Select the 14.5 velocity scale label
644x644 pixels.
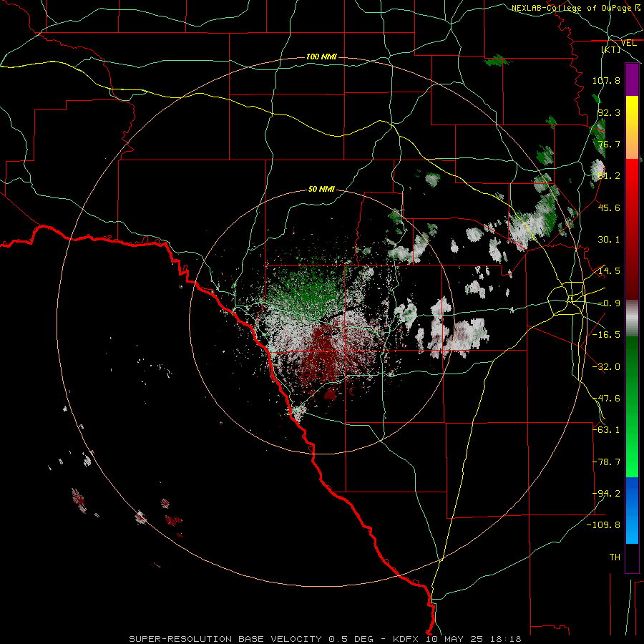(609, 271)
